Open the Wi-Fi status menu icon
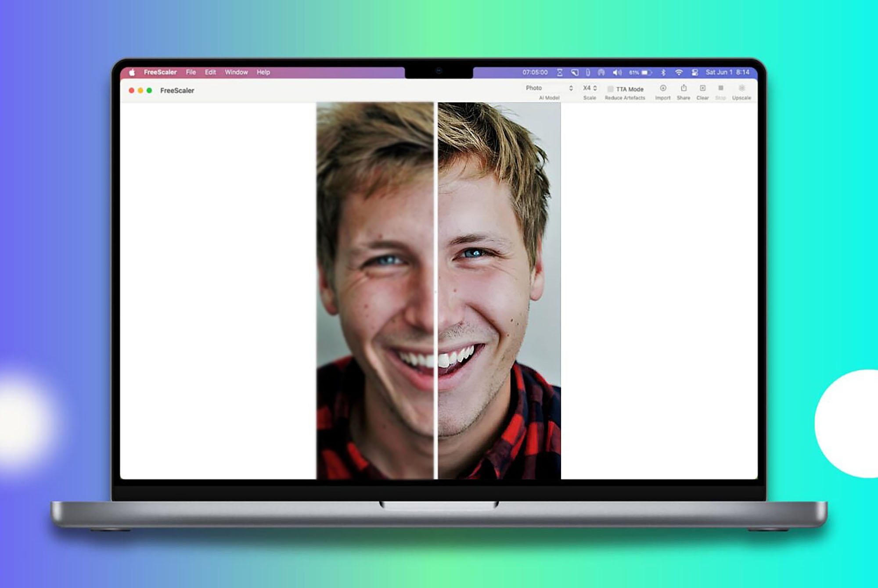This screenshot has height=588, width=878. click(679, 72)
